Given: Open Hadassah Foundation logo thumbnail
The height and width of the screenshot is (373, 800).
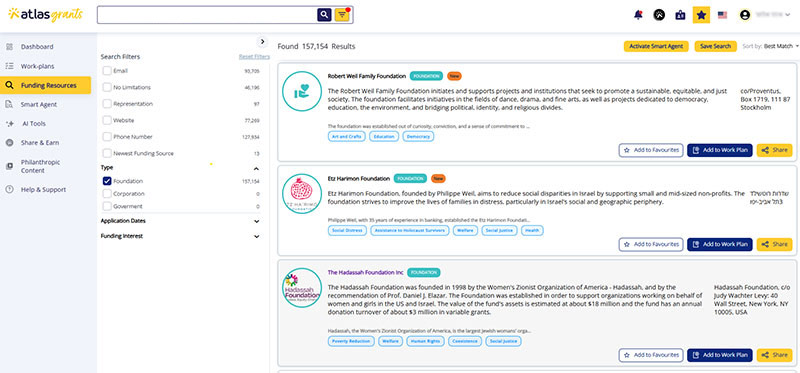Looking at the screenshot, I should click(302, 287).
